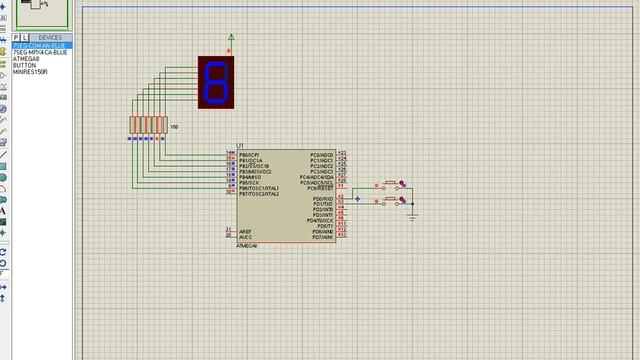Screen dimensions: 640x360
Task: Select the ground terminal symbol
Action: click(412, 218)
